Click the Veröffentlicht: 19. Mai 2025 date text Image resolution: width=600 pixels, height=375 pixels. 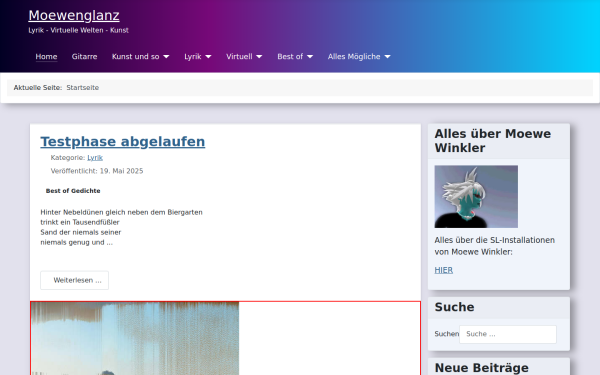point(97,171)
